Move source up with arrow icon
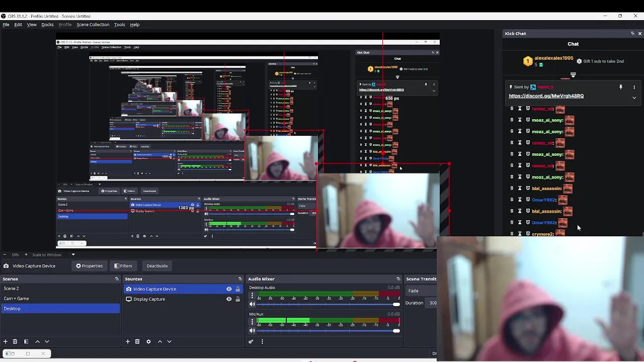Image resolution: width=644 pixels, height=362 pixels. point(160,341)
